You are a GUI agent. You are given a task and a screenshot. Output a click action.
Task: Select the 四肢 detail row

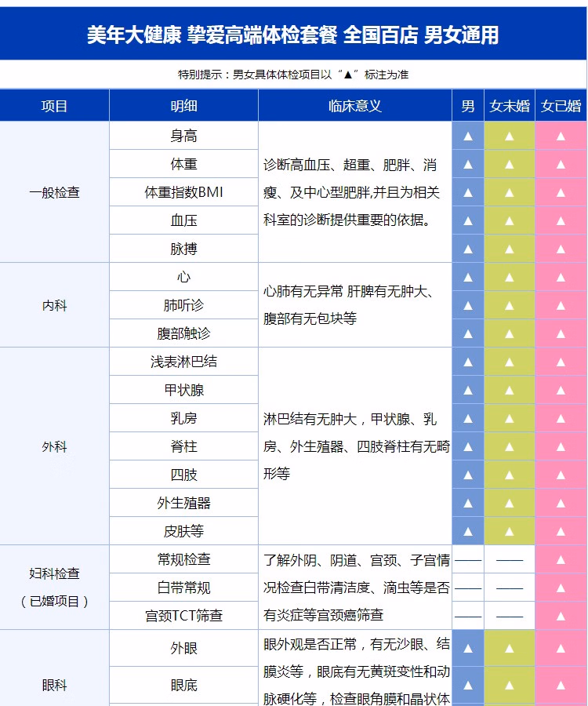point(183,475)
